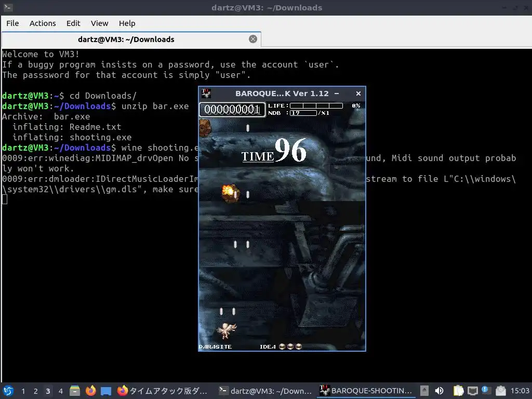Close the terminal tab with X icon

coord(253,39)
